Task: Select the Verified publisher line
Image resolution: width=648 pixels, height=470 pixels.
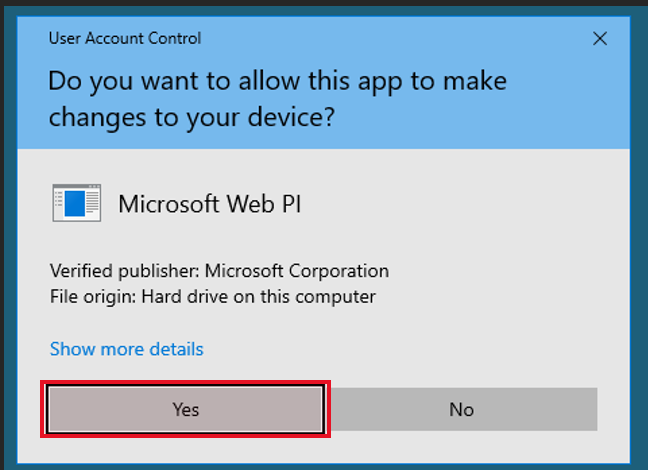Action: [x=219, y=271]
